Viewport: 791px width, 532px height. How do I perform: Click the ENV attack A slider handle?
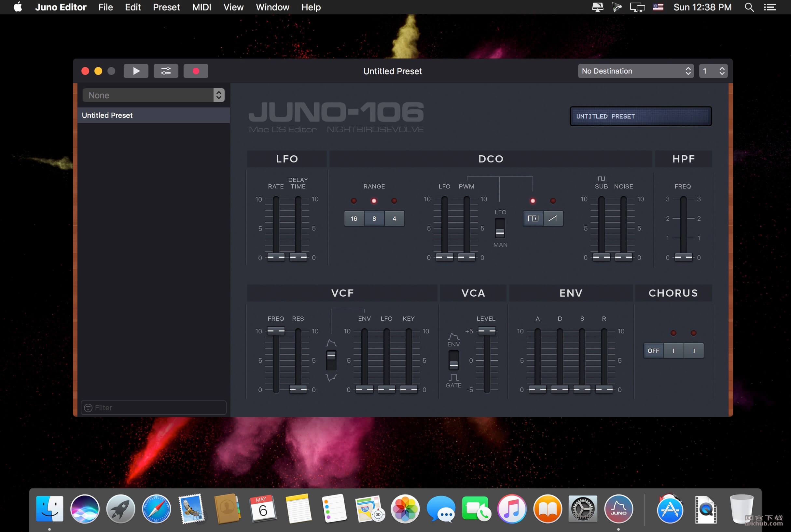click(x=538, y=389)
